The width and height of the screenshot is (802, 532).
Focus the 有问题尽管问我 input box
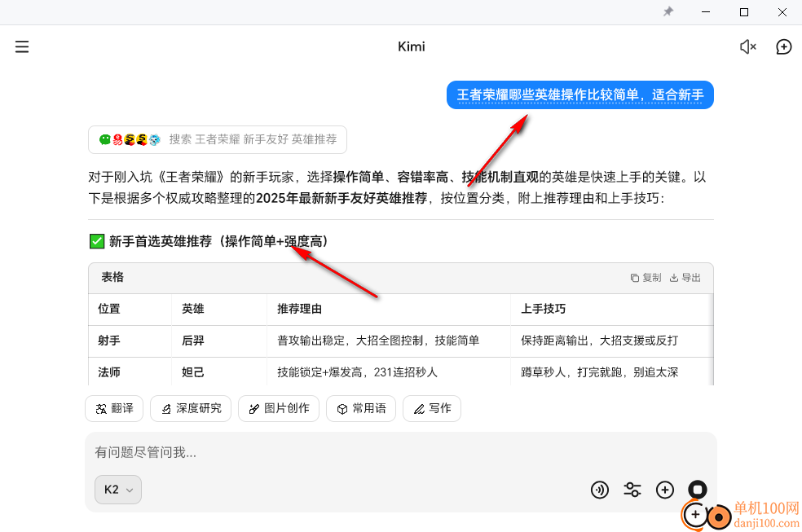pyautogui.click(x=400, y=452)
